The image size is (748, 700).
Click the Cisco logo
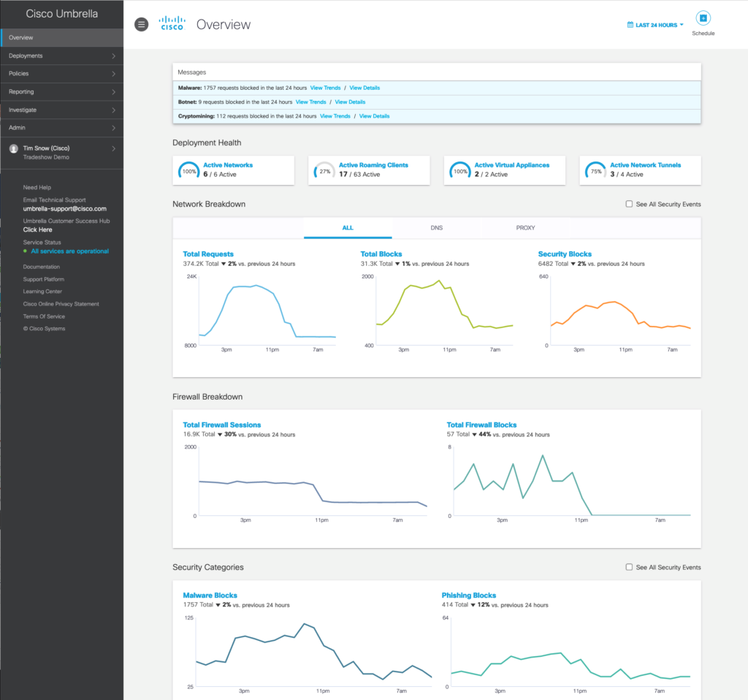coord(172,23)
